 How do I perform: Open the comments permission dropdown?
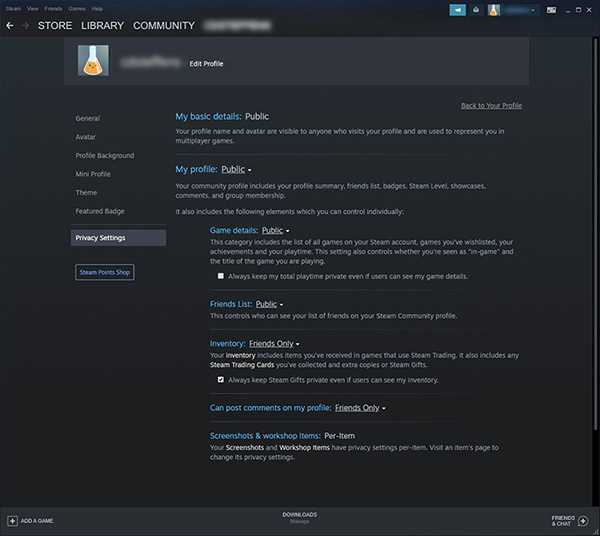360,408
